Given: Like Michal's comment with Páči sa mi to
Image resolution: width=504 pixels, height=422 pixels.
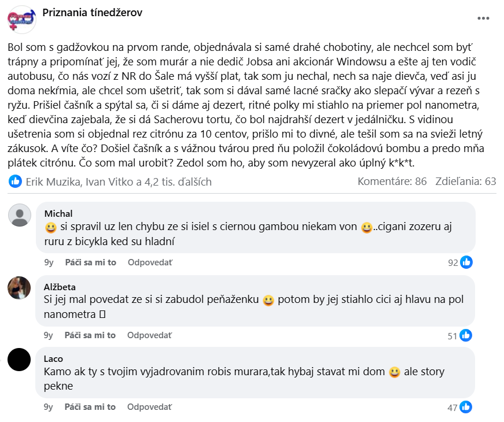Looking at the screenshot, I should point(90,262).
